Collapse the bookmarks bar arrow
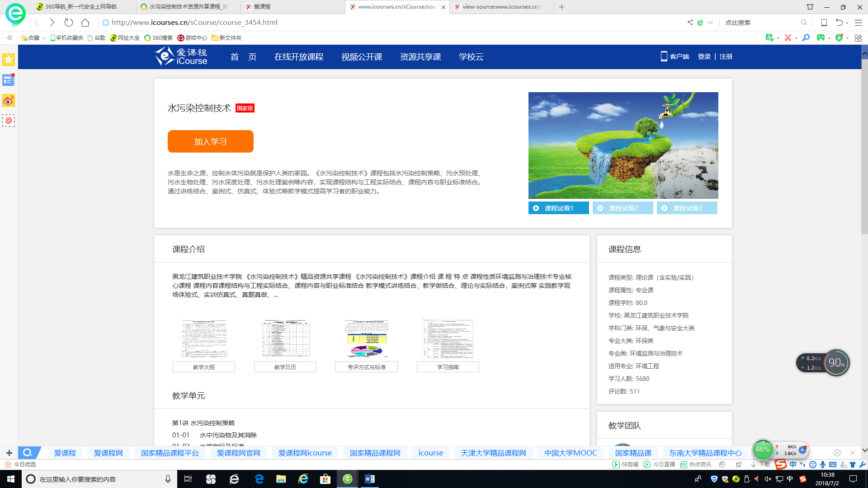 coord(9,38)
